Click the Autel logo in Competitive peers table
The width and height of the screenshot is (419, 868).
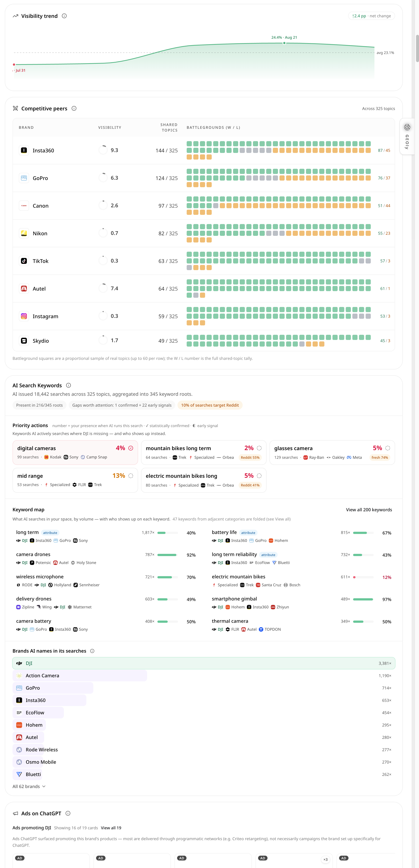pos(24,288)
